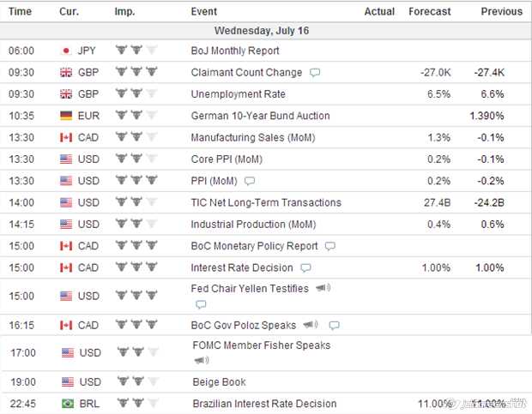Open comment bubble for BoC Monetary Policy Report
532x414 pixels.
point(329,246)
